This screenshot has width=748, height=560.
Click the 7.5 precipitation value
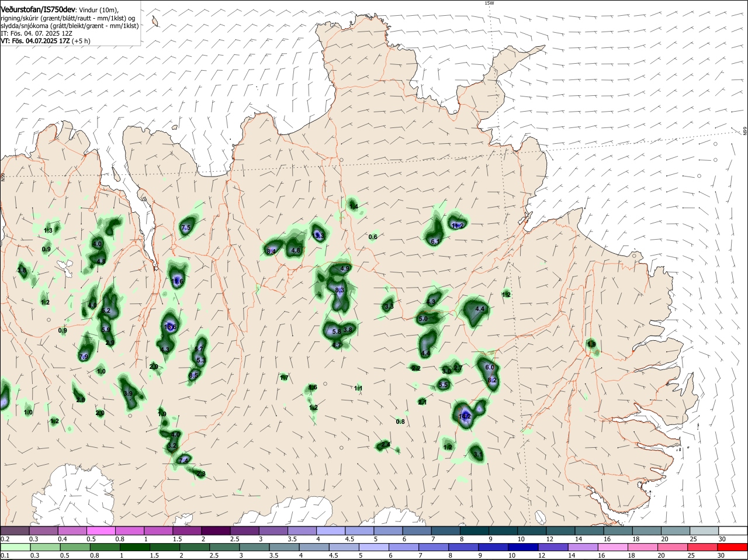[186, 227]
